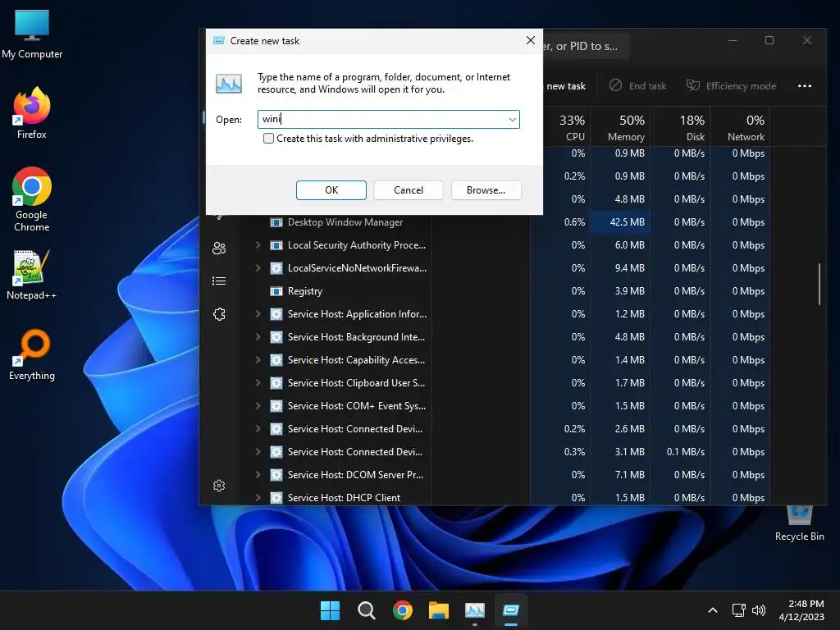Open the Windows Start menu
Image resolution: width=840 pixels, height=630 pixels.
tap(330, 610)
